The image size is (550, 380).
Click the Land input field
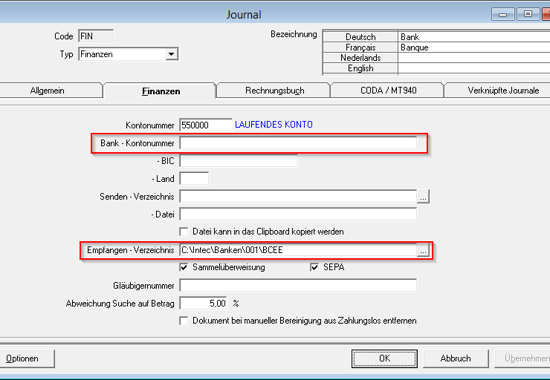[x=194, y=179]
